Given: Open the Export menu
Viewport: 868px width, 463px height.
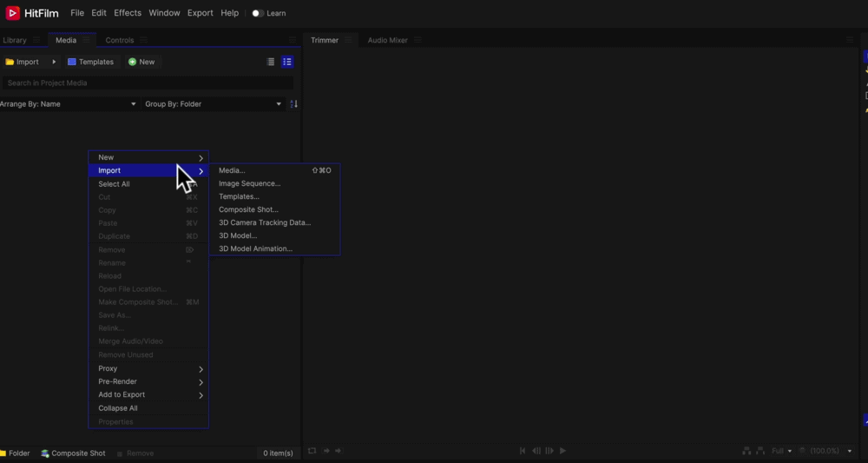Looking at the screenshot, I should pyautogui.click(x=201, y=13).
